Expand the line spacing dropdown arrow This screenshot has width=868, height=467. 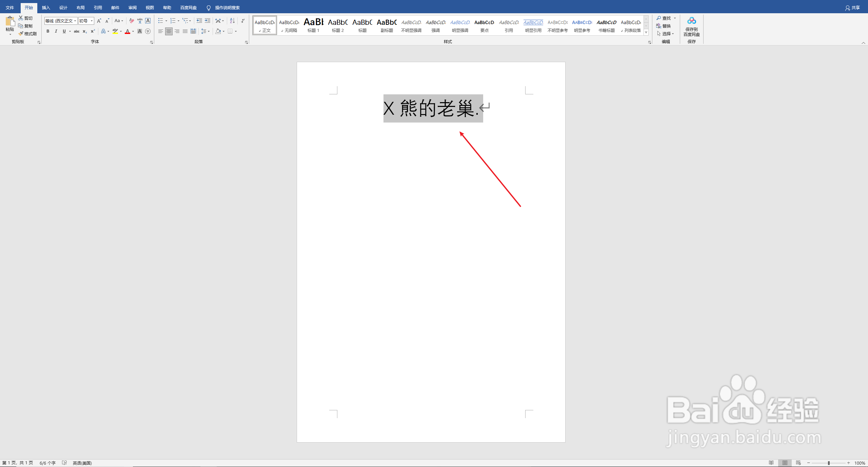coord(209,31)
